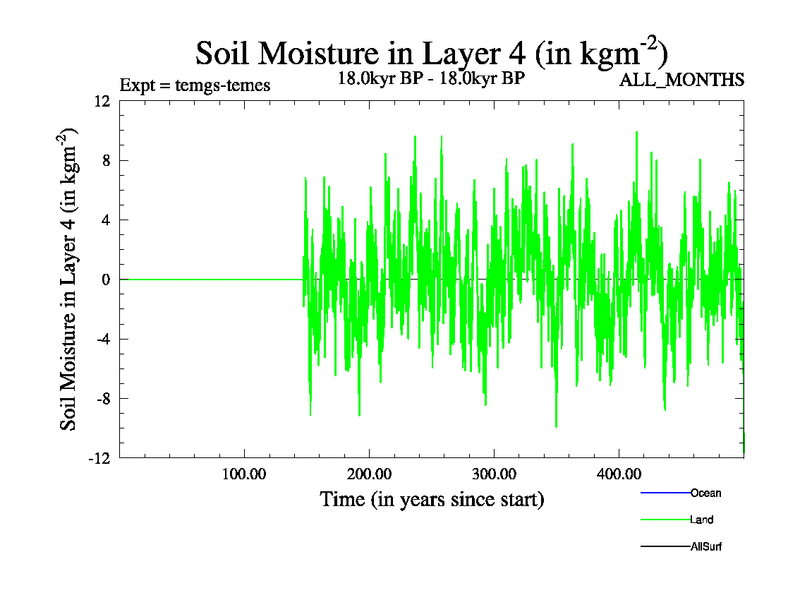Screen dimensions: 800x600
Task: Click the 300.00 x-axis tick label
Action: (493, 473)
